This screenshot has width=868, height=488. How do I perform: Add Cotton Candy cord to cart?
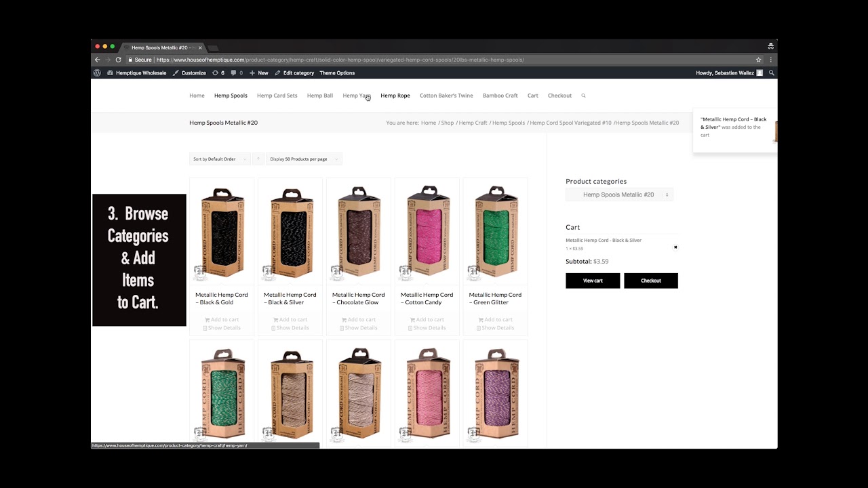click(x=427, y=320)
